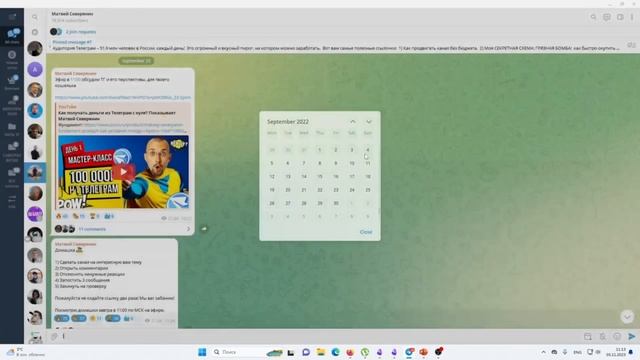Show hidden system tray icons chevron

coord(543,352)
